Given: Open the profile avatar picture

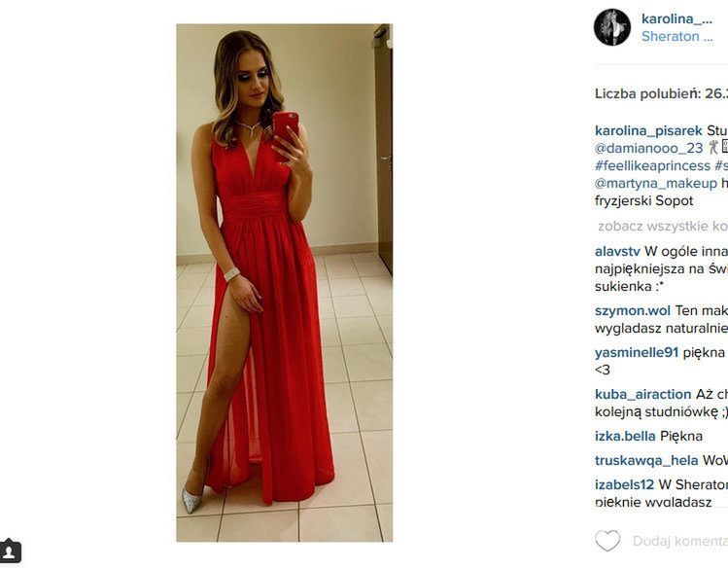Looking at the screenshot, I should point(612,27).
